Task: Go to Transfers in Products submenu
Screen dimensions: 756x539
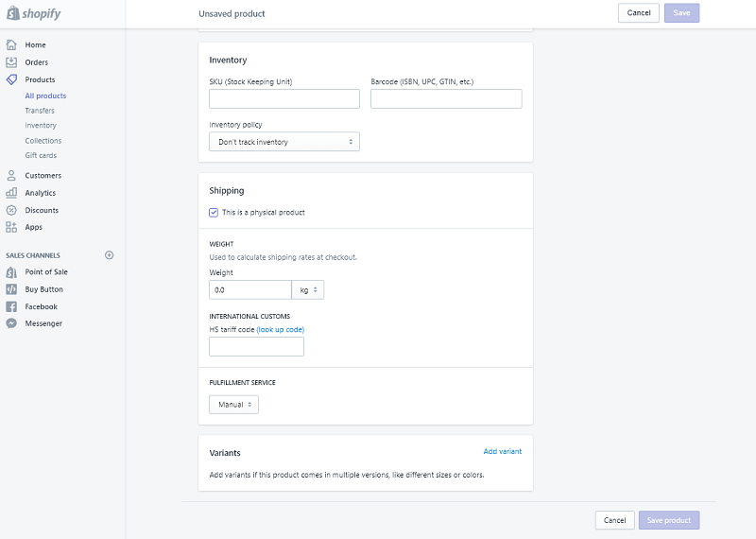Action: pyautogui.click(x=40, y=111)
